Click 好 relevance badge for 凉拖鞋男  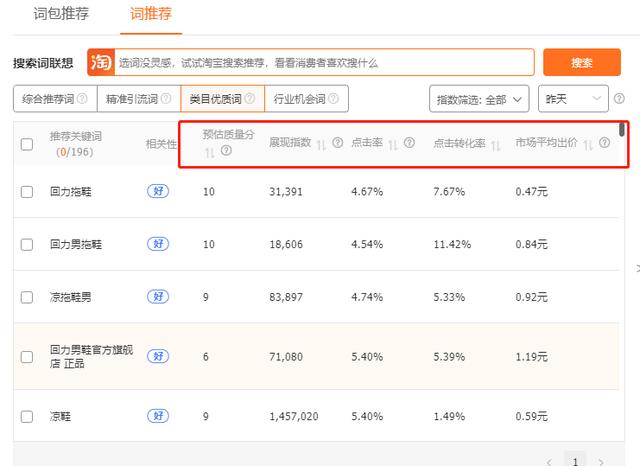coord(158,296)
